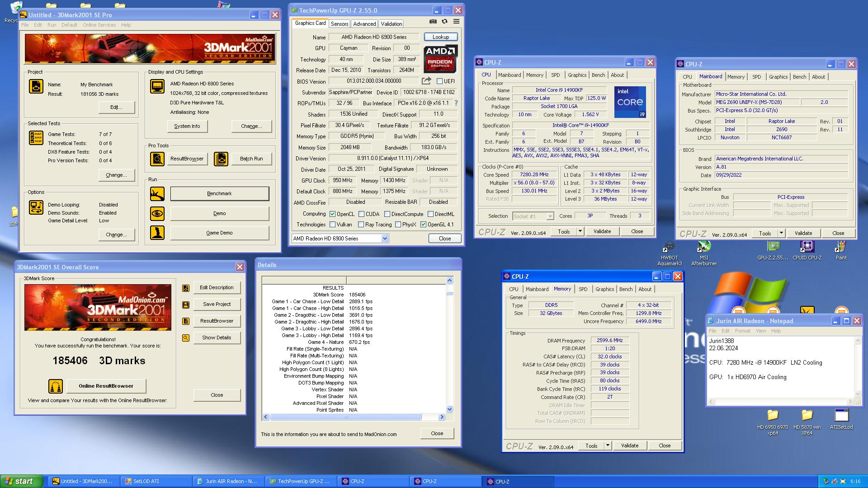Click the magnifier icon beside Show Details
868x488 pixels.
[x=186, y=338]
